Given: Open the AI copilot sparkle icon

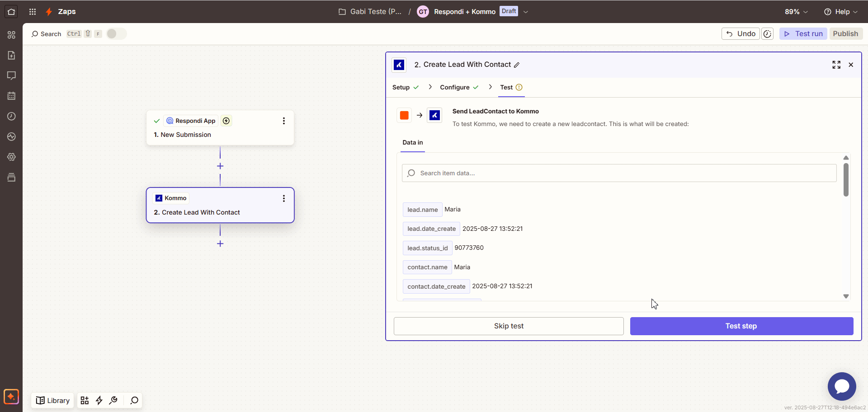Looking at the screenshot, I should (11, 397).
